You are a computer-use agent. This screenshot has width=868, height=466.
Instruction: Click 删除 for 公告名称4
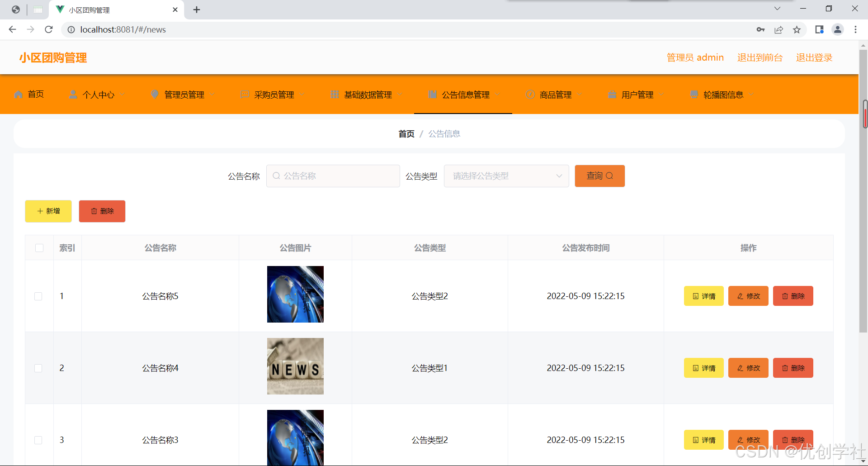(793, 368)
